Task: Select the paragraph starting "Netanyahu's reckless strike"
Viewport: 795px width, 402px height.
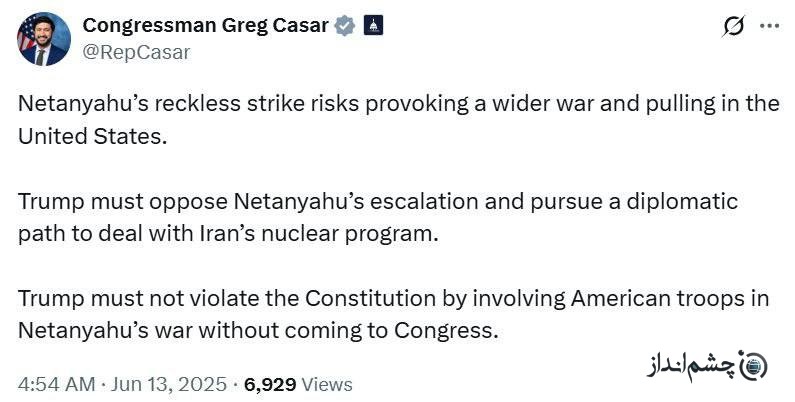Action: [399, 120]
